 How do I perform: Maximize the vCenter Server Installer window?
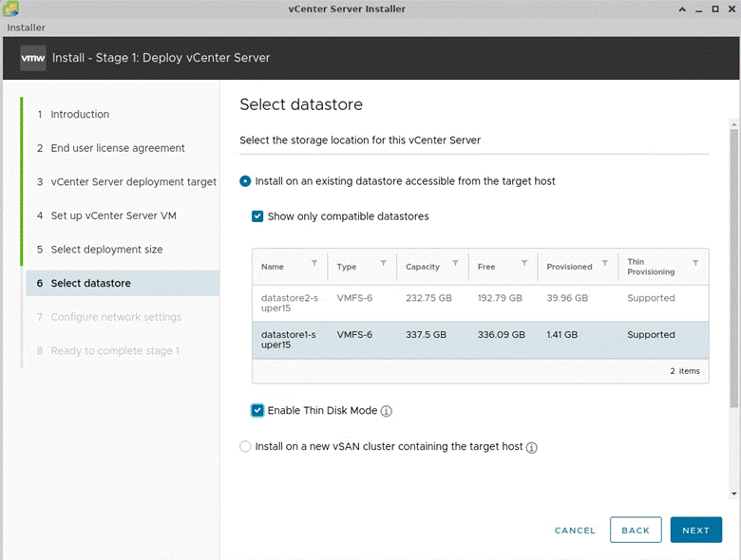(x=715, y=9)
